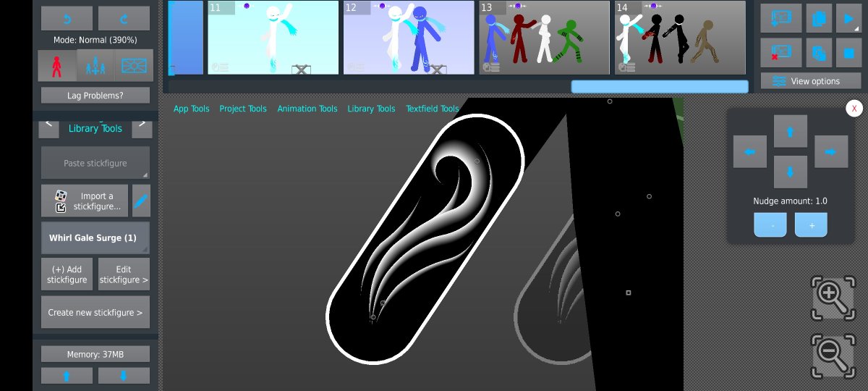Select frame 14 thumbnail
The image size is (868, 391).
point(680,38)
